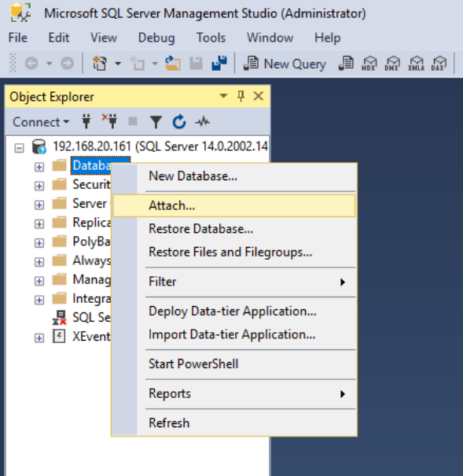
Task: Click the New Query toolbar button
Action: pos(285,64)
